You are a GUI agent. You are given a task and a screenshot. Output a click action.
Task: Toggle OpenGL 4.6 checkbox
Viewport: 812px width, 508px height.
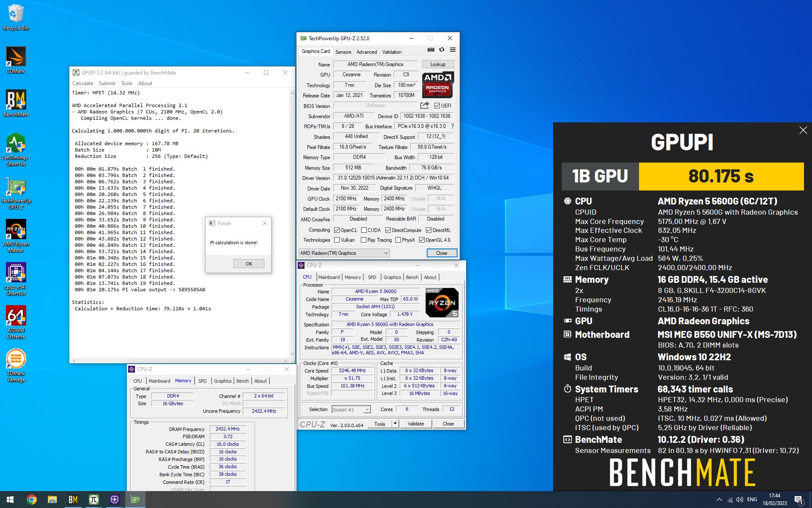(422, 240)
